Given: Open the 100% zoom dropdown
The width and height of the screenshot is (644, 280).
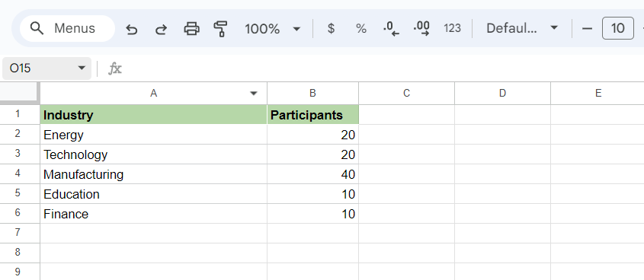Looking at the screenshot, I should (273, 29).
